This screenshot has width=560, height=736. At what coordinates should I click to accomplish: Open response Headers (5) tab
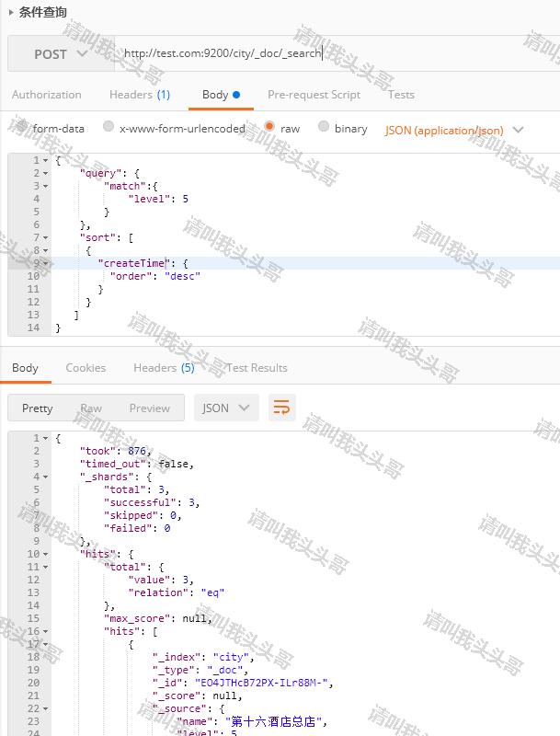pyautogui.click(x=164, y=368)
